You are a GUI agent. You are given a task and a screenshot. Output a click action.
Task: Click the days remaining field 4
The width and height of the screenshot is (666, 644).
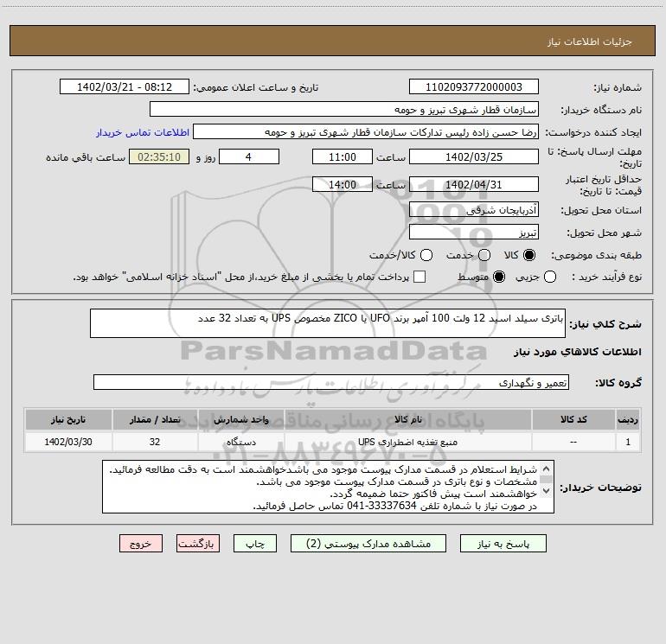coord(249,156)
